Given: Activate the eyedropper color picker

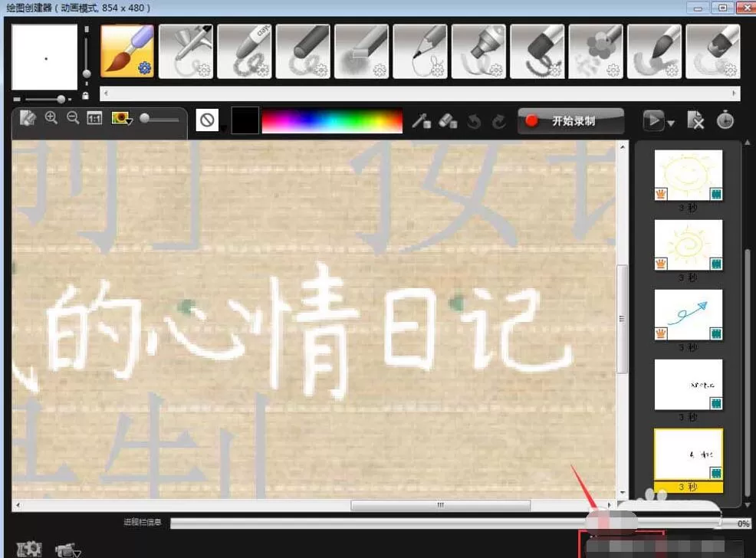Looking at the screenshot, I should click(x=421, y=121).
